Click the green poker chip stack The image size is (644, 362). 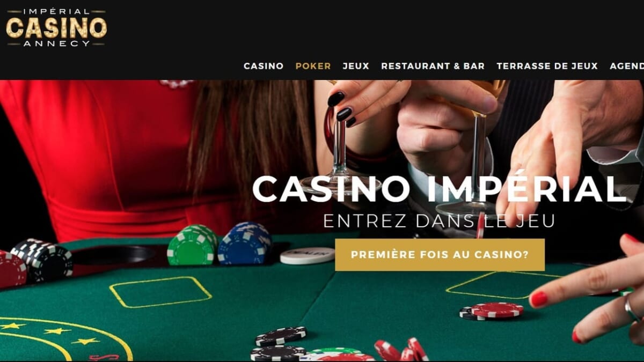pos(192,245)
